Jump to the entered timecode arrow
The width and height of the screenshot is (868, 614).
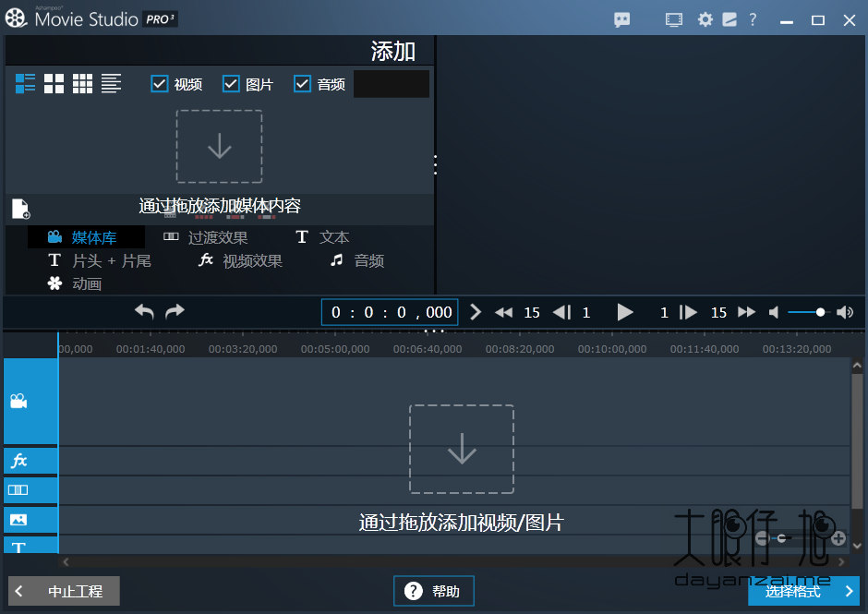(x=475, y=312)
